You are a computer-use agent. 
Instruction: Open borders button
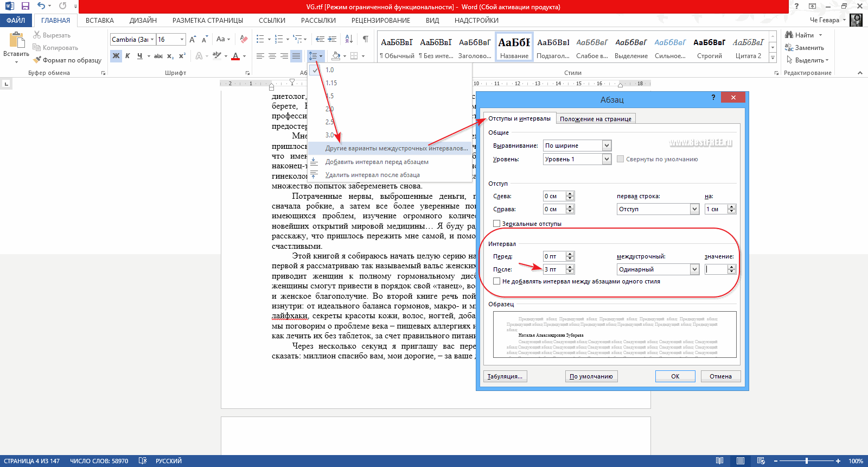[354, 55]
